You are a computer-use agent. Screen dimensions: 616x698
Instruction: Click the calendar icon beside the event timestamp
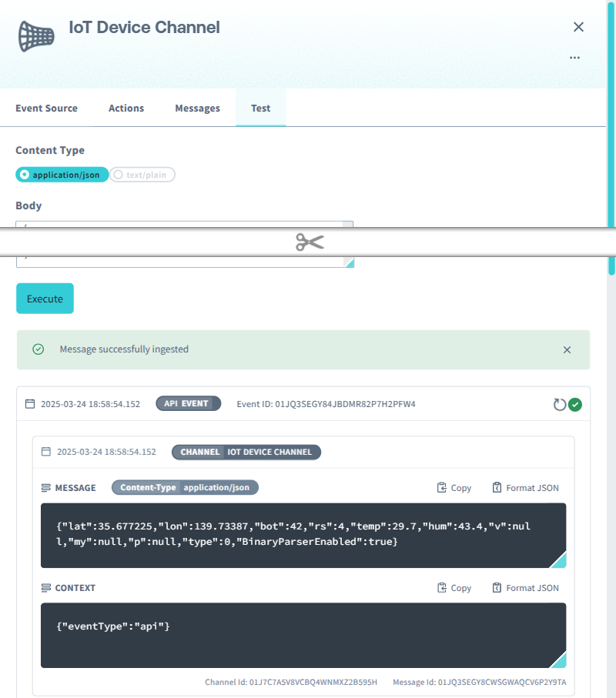tap(30, 403)
